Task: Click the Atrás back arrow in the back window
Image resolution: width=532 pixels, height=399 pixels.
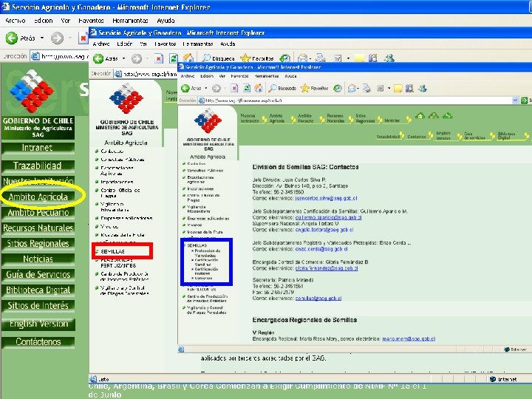Action: click(12, 38)
